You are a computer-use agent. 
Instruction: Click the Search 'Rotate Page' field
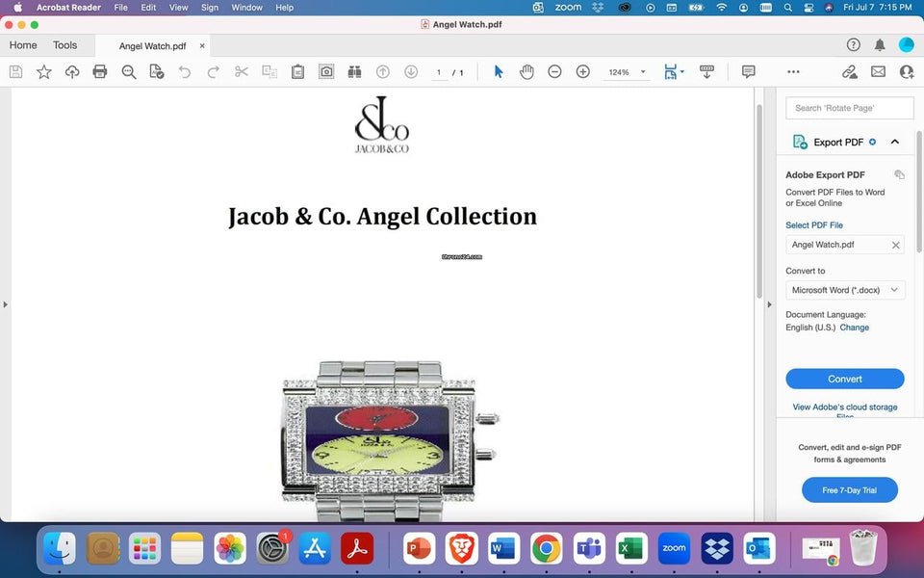[850, 108]
